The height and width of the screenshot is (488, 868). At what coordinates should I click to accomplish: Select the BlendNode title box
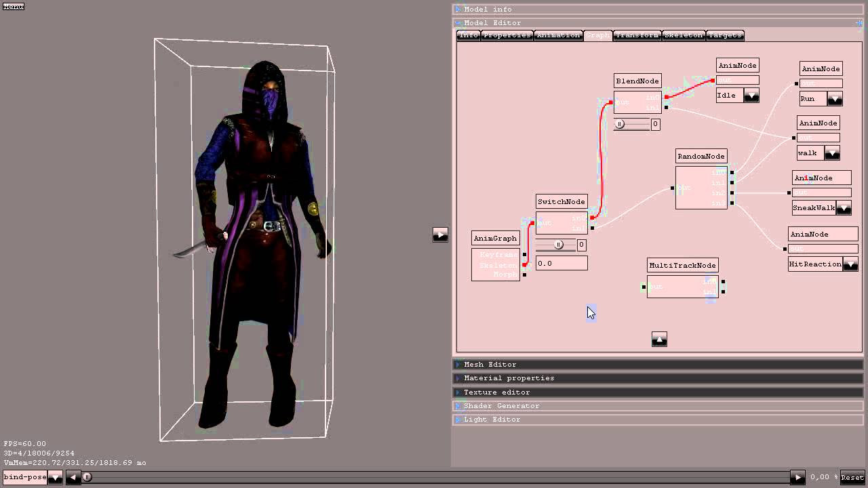(x=637, y=81)
